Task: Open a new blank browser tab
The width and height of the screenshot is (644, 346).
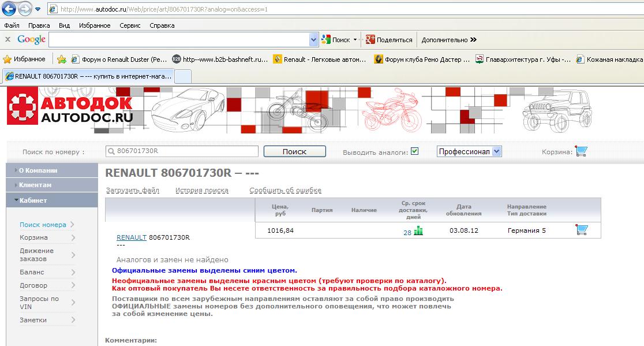Action: [x=183, y=76]
